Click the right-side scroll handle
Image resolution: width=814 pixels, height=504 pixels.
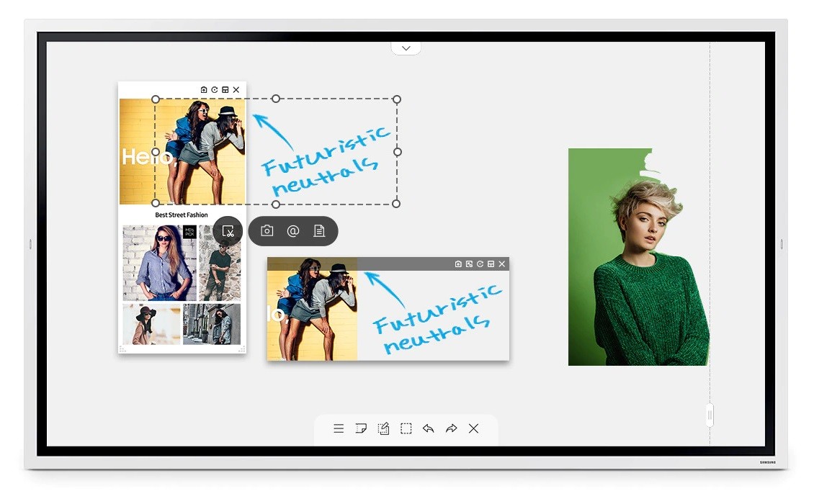click(710, 415)
